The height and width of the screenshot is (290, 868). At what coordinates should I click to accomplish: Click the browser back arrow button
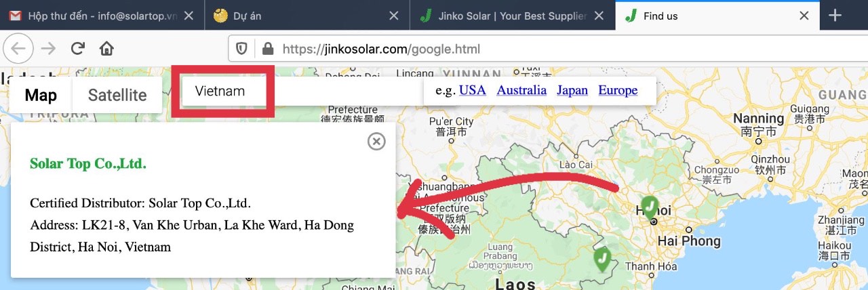pos(18,48)
